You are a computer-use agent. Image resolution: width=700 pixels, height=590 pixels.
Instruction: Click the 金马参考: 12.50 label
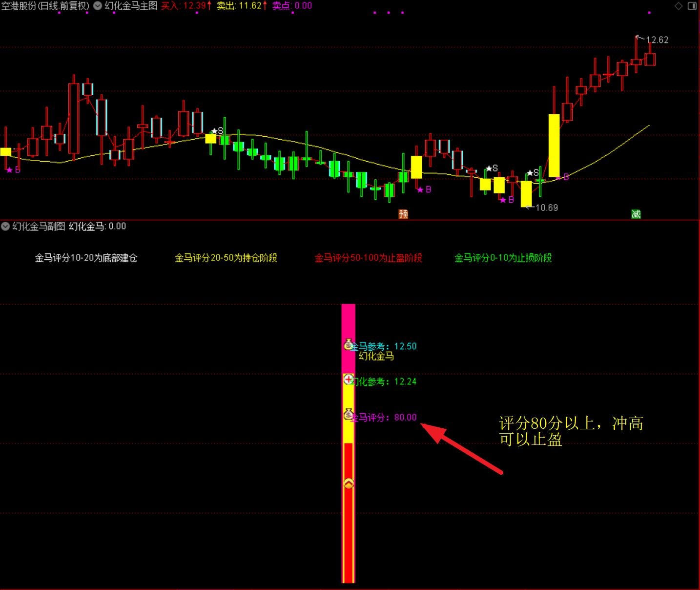[x=385, y=346]
